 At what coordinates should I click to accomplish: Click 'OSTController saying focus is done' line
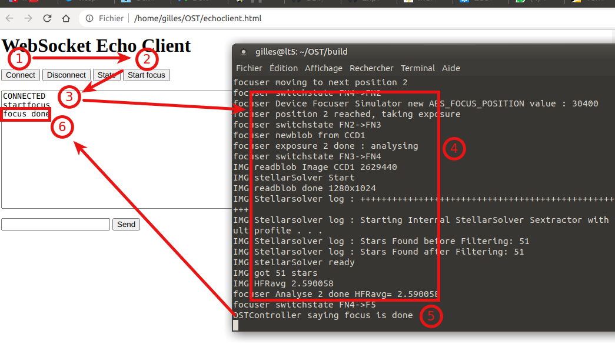tap(323, 315)
